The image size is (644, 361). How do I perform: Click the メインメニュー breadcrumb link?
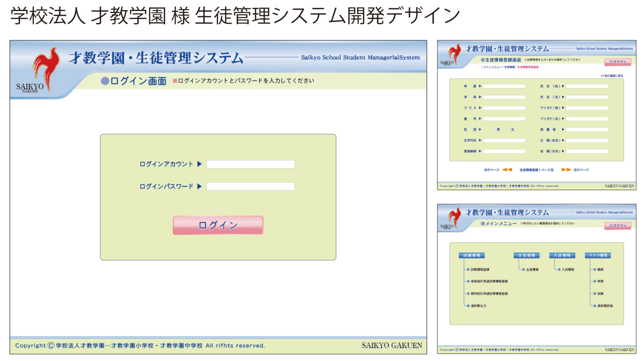(492, 67)
